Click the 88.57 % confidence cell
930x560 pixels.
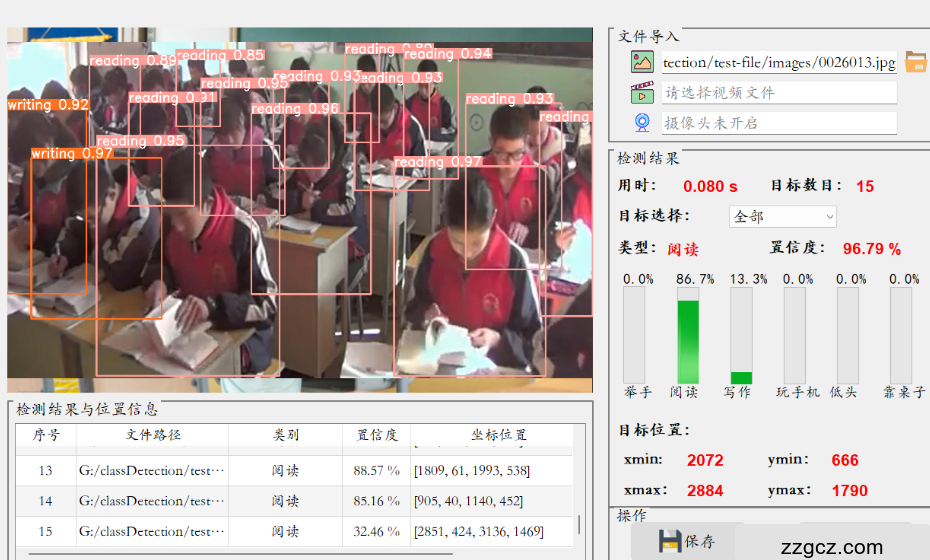377,470
